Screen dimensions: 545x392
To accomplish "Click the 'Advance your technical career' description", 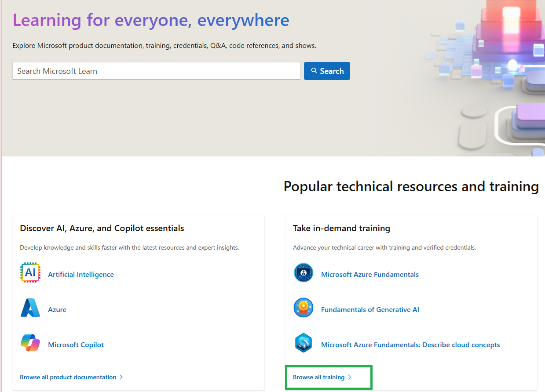I will tap(384, 247).
